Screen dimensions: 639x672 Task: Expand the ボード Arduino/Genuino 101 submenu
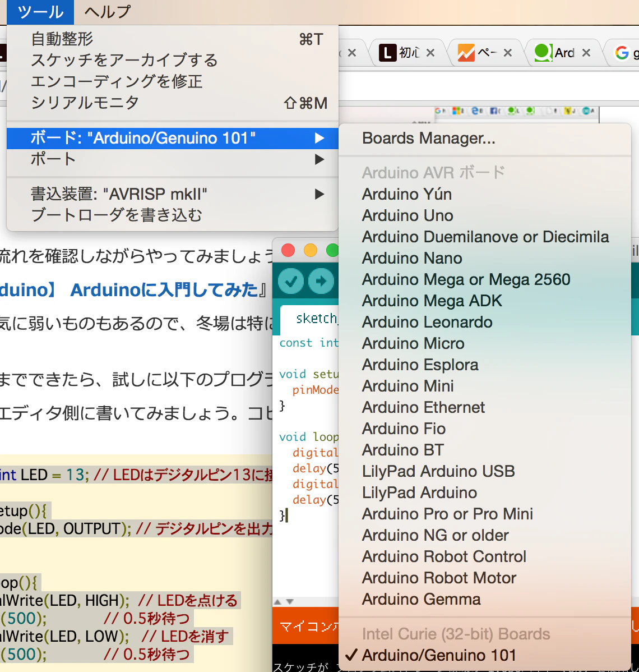(173, 138)
